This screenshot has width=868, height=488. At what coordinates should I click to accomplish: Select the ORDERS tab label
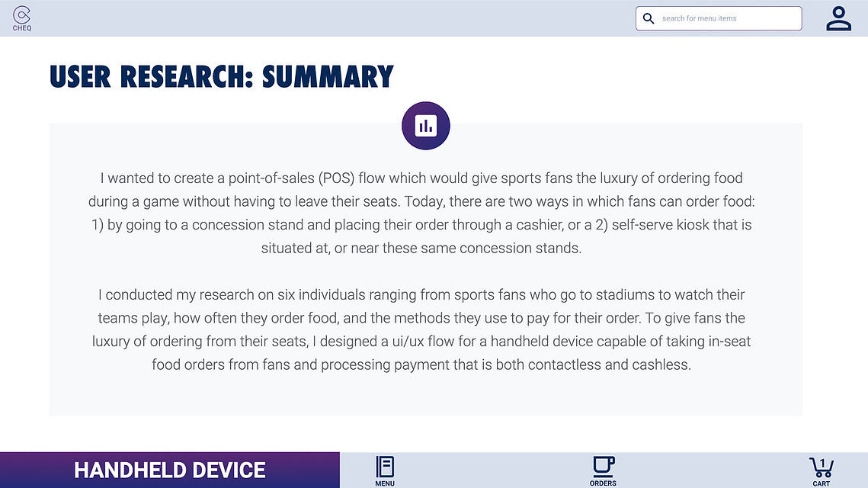pos(603,483)
